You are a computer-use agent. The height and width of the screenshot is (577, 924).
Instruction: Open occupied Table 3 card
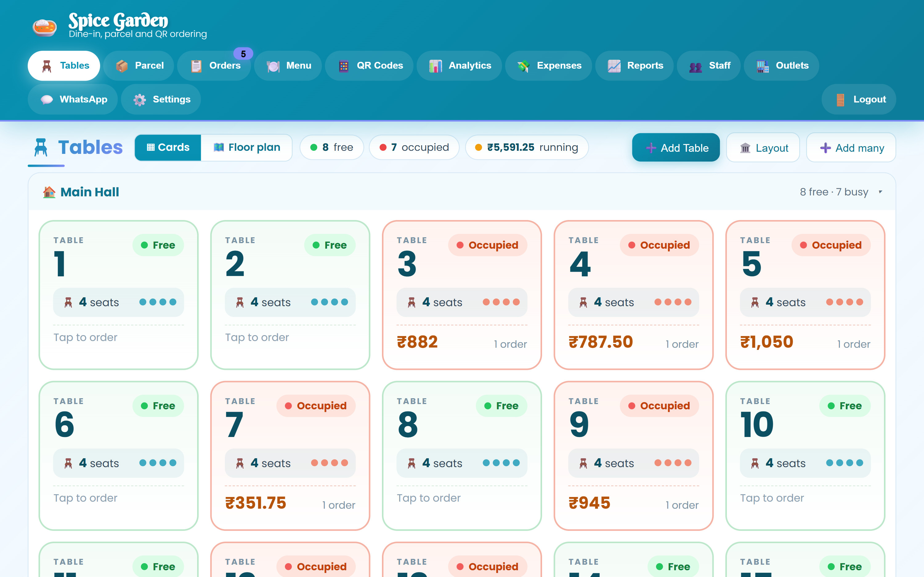[x=462, y=295]
